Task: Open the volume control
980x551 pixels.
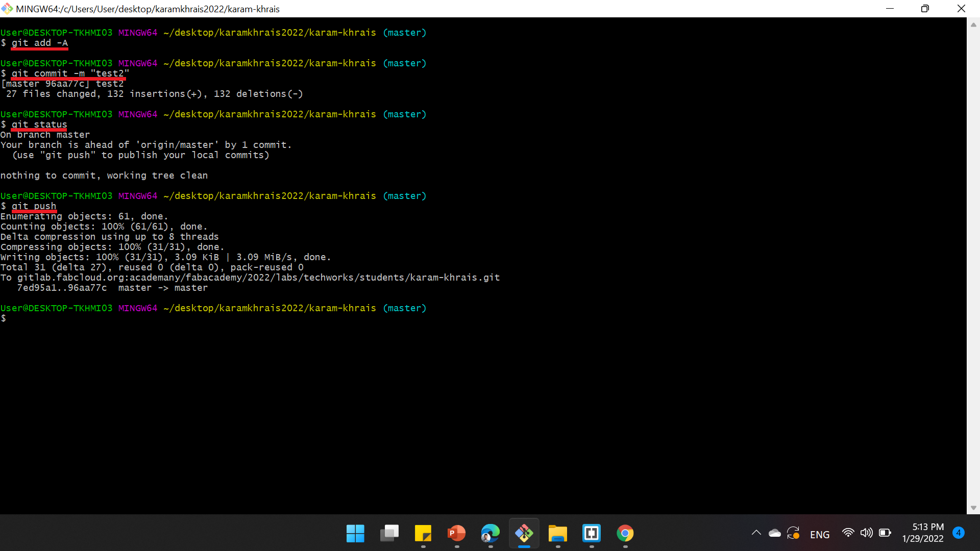Action: point(866,533)
